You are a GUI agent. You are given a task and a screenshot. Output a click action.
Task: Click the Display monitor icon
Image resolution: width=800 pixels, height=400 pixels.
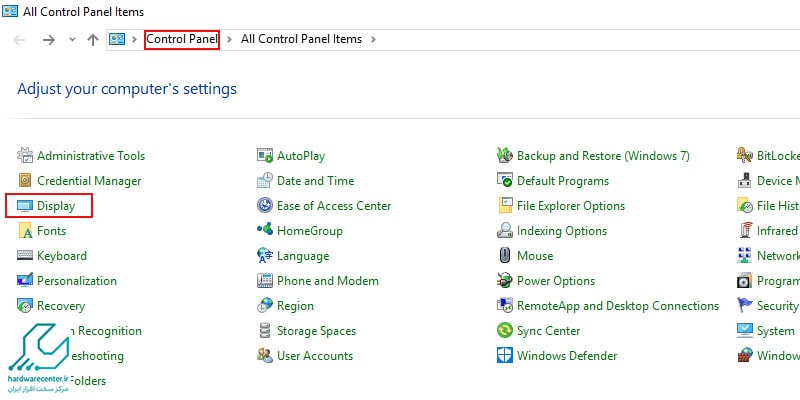point(25,206)
